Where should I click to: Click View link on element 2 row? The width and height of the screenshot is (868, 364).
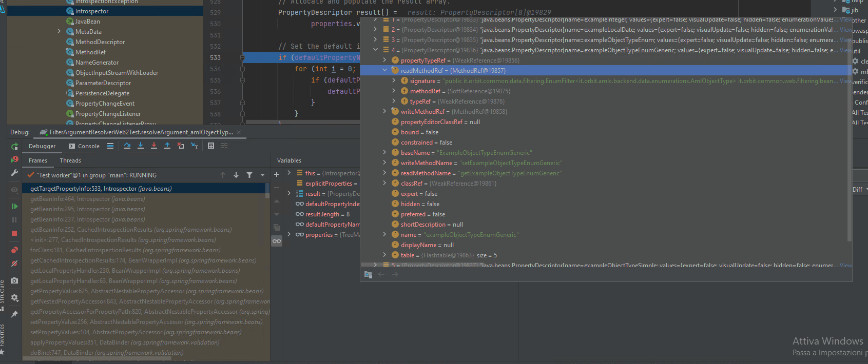(845, 29)
